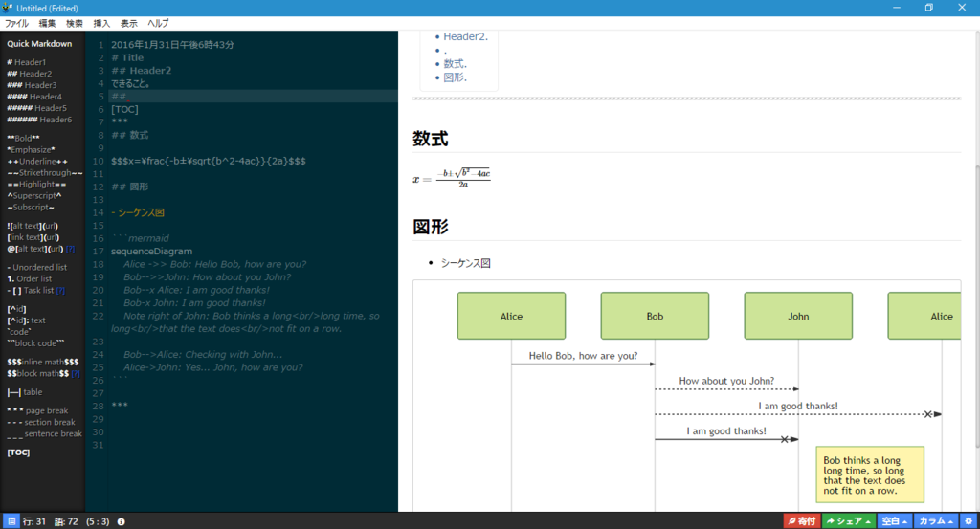Open the 挿入 menu

tap(101, 23)
